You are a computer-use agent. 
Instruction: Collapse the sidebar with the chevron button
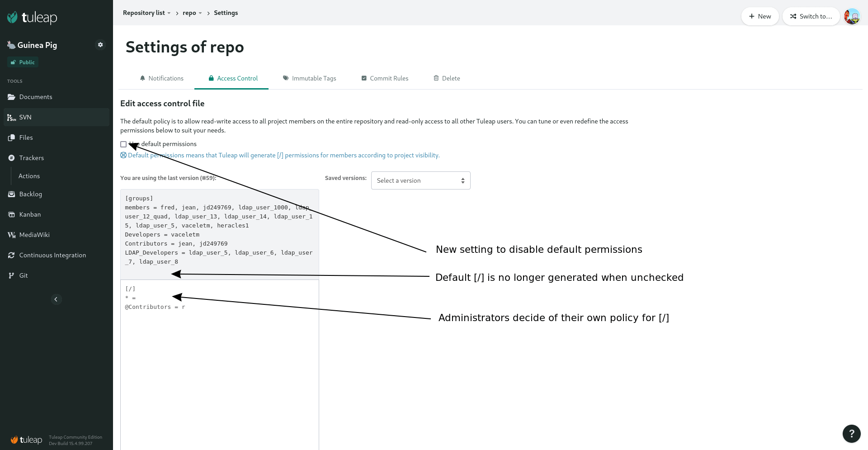56,299
